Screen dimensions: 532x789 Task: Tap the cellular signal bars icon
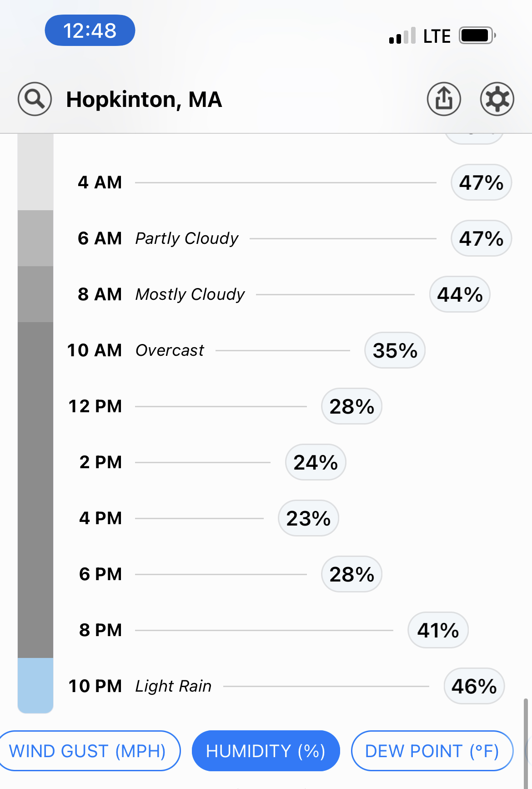click(x=402, y=35)
